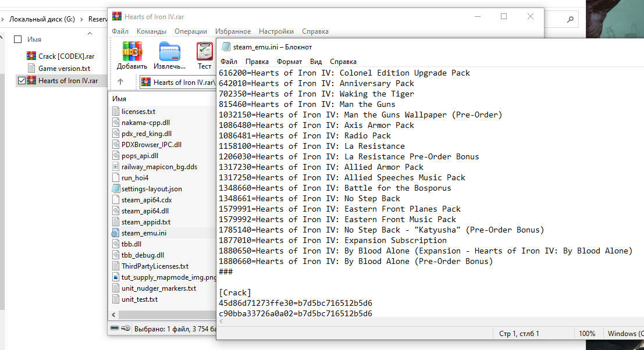Viewport: 644px width, 350px height.
Task: Open the Формат menu in Notepad
Action: tap(289, 62)
